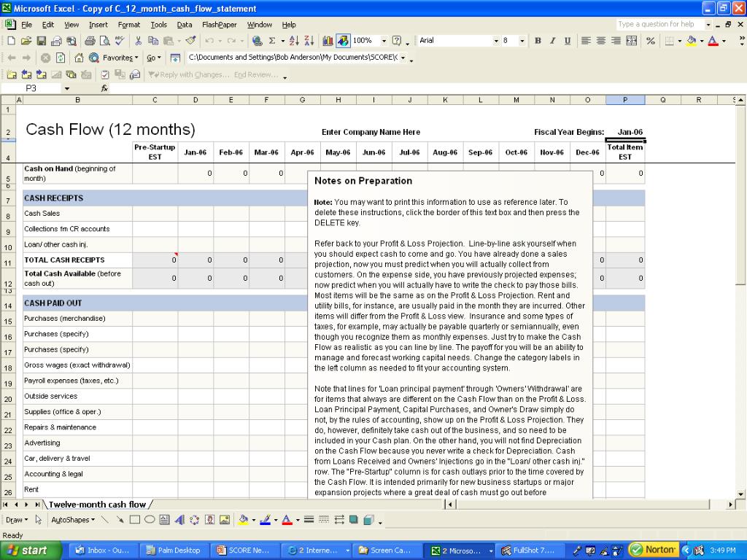
Task: Click the Format Painter brush icon
Action: pyautogui.click(x=191, y=41)
